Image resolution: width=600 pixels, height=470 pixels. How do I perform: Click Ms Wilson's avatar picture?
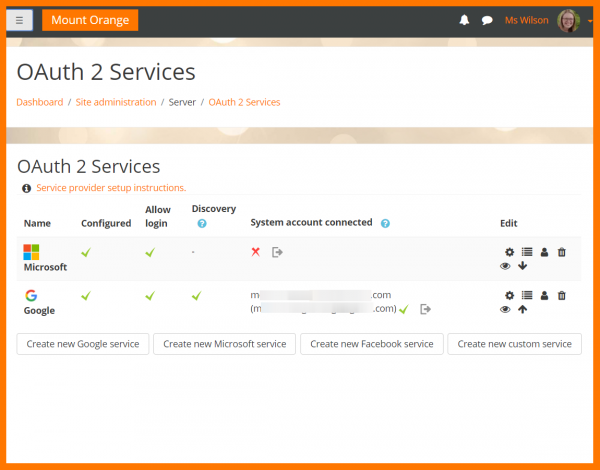tap(568, 20)
